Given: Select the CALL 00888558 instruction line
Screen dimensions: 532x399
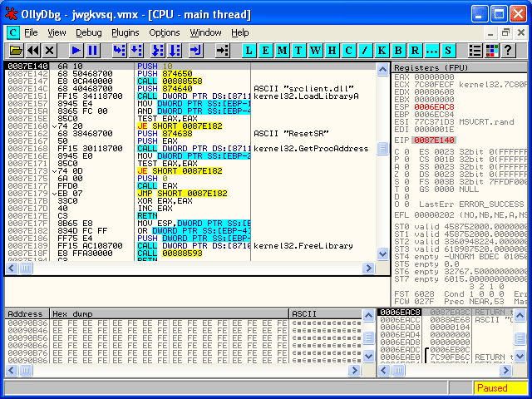Looking at the screenshot, I should pos(191,81).
